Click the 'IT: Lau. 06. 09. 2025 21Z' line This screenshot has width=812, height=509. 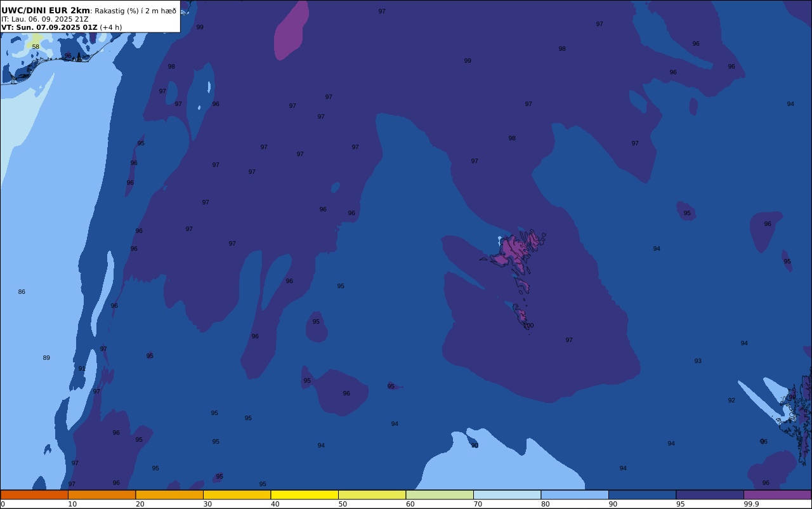click(44, 19)
